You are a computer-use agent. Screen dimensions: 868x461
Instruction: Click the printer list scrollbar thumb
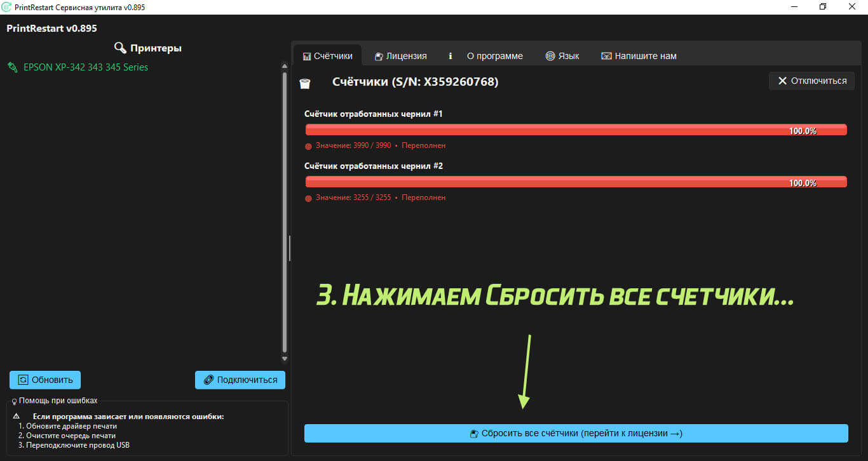pyautogui.click(x=285, y=212)
